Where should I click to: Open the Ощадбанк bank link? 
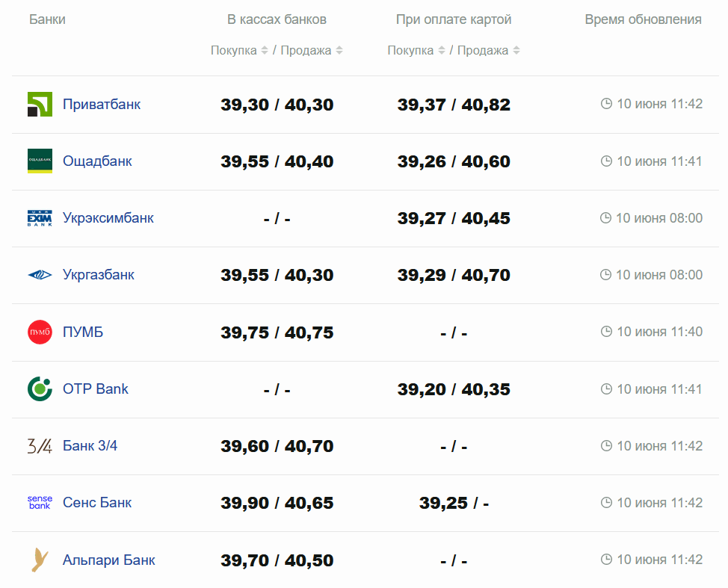click(97, 161)
